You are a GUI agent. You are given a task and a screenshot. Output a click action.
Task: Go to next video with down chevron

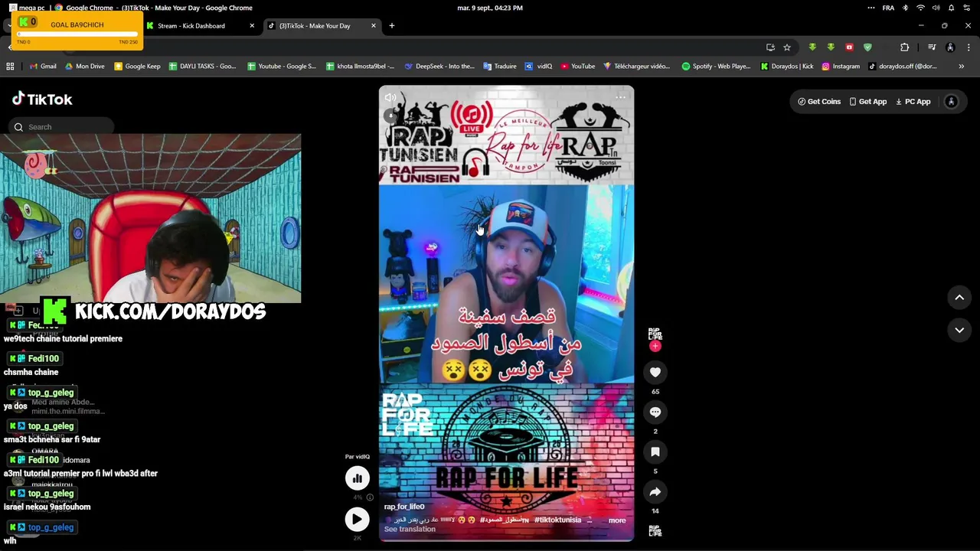(x=959, y=330)
